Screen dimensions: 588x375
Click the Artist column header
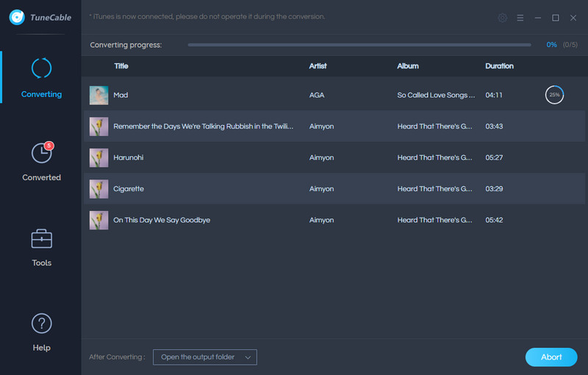[318, 66]
